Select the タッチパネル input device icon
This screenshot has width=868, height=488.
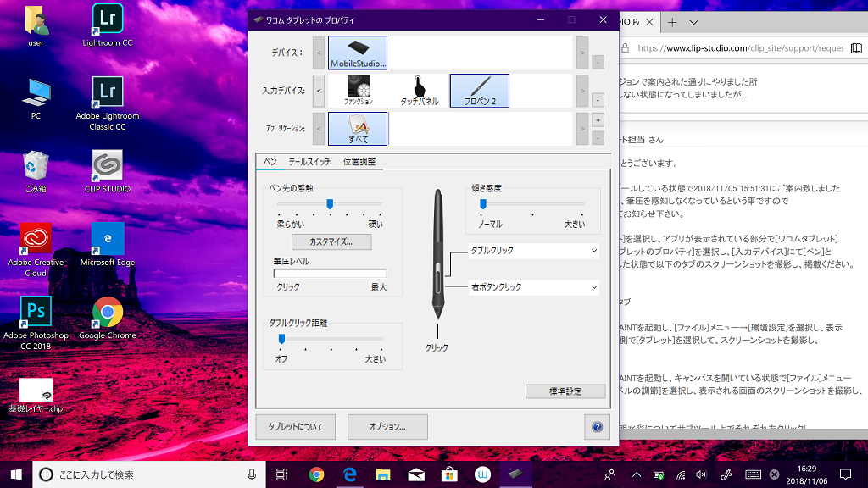pos(419,90)
